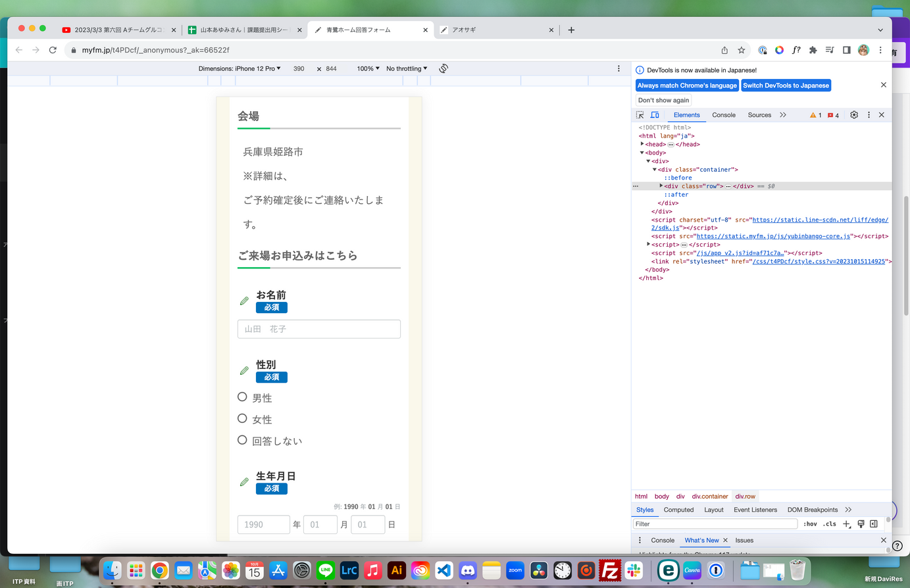Click the Don't show again button

click(x=663, y=100)
